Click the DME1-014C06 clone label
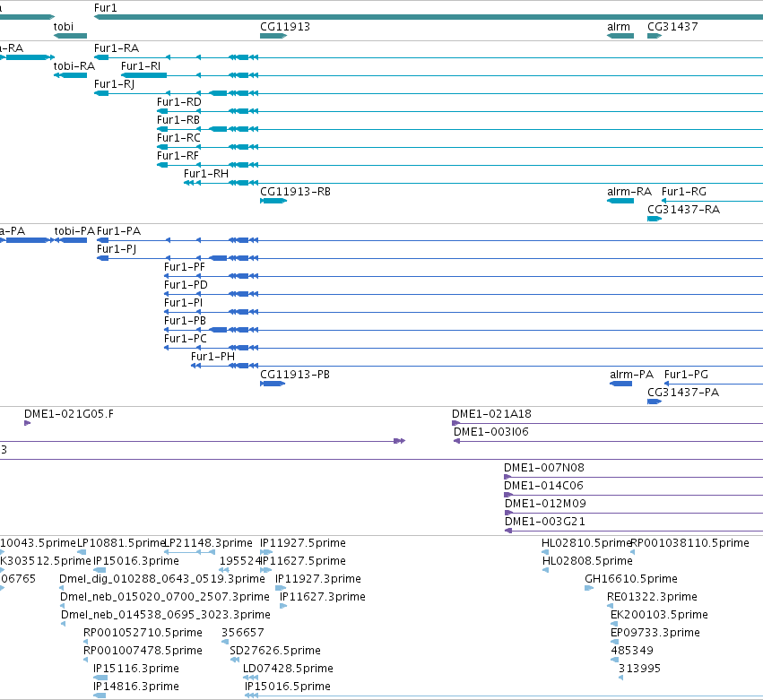The width and height of the screenshot is (763, 700). (x=543, y=486)
